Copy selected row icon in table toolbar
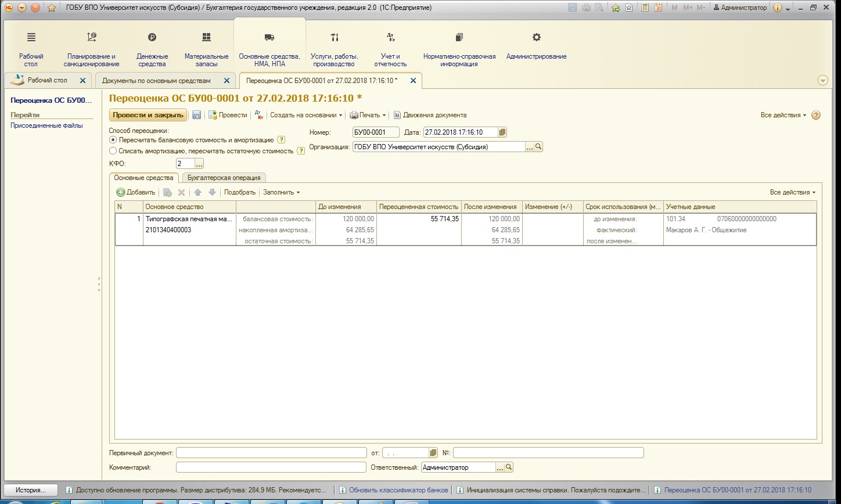The image size is (841, 504). pyautogui.click(x=167, y=192)
